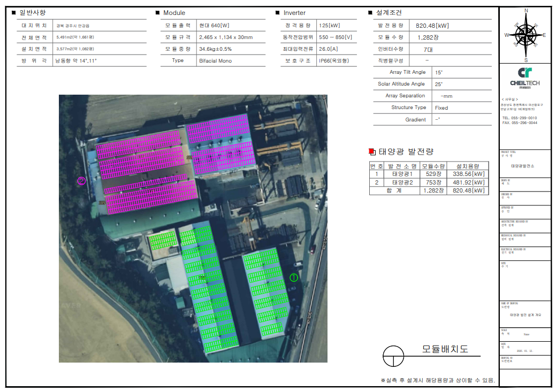Click the red square beside 태양광 발전량

point(372,152)
